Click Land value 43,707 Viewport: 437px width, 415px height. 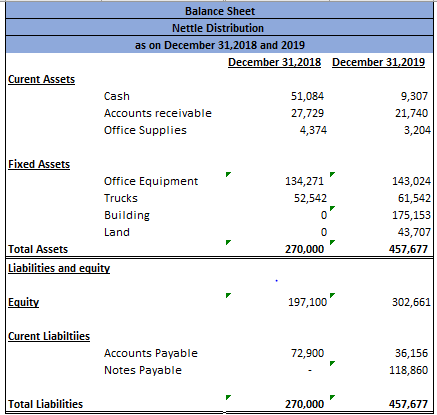414,232
